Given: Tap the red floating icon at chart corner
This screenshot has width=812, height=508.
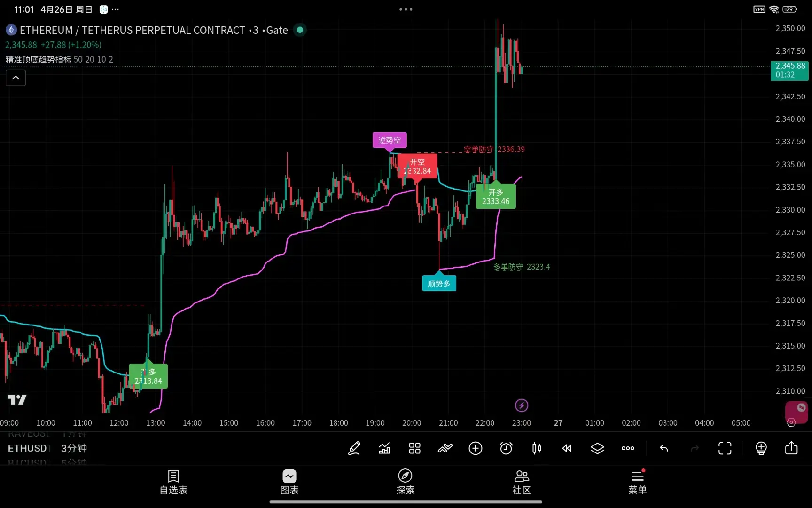Looking at the screenshot, I should coord(796,413).
